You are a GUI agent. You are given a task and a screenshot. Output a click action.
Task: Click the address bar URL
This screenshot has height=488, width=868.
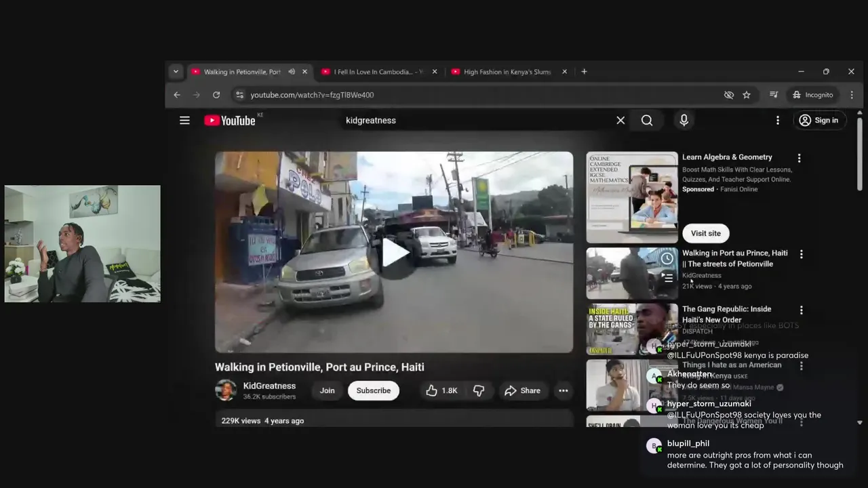click(312, 95)
